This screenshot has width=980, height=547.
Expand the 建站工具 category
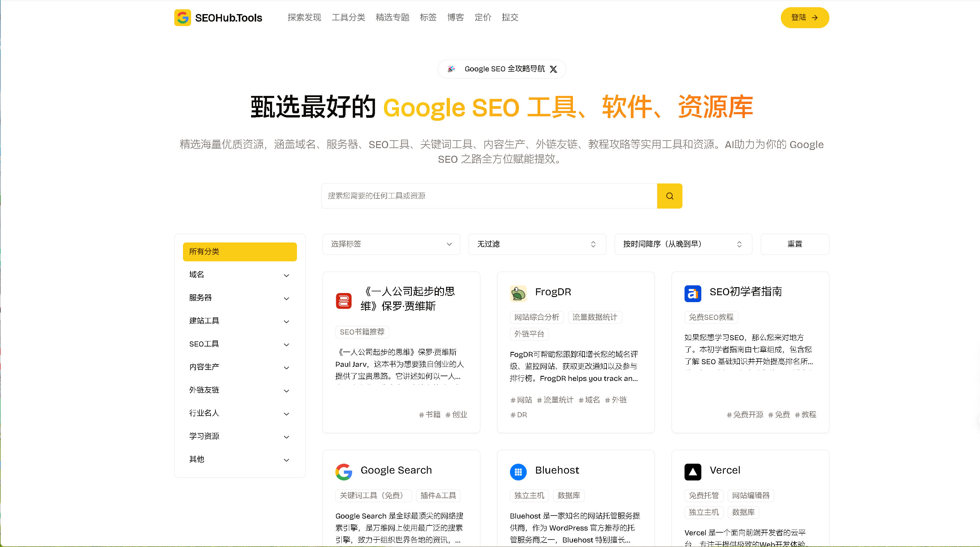coord(240,321)
